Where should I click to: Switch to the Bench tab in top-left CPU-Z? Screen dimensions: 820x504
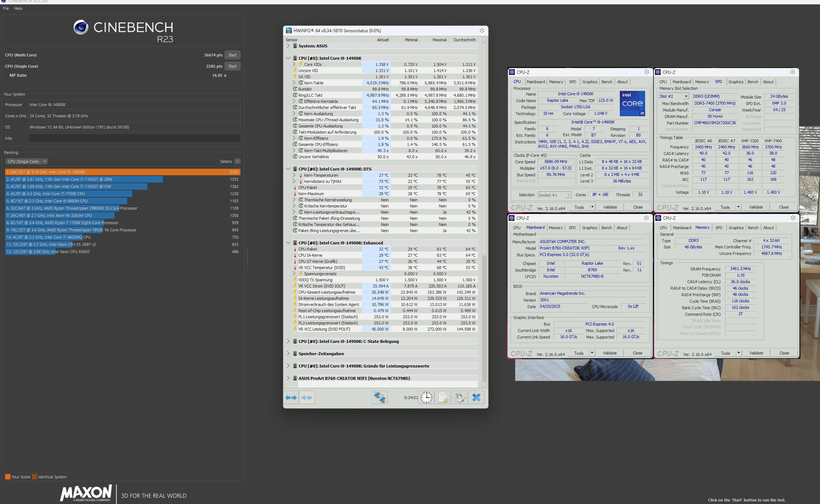607,82
